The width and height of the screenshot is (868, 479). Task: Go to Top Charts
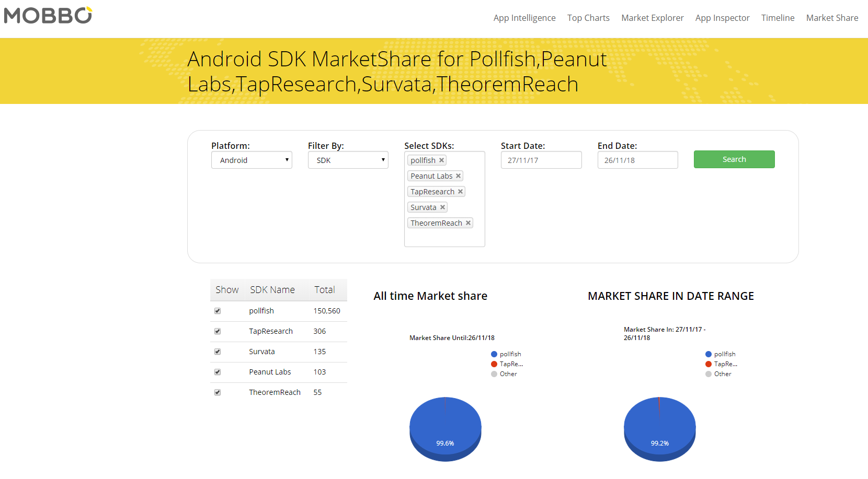(588, 18)
